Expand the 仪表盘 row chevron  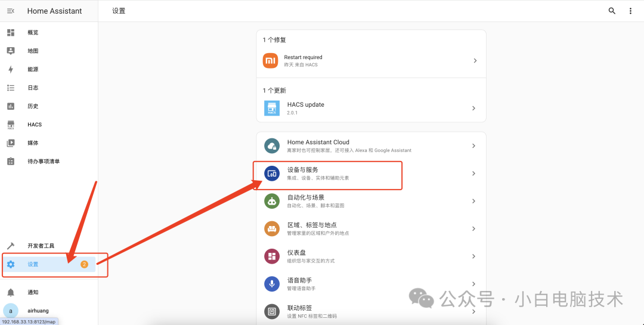[473, 256]
